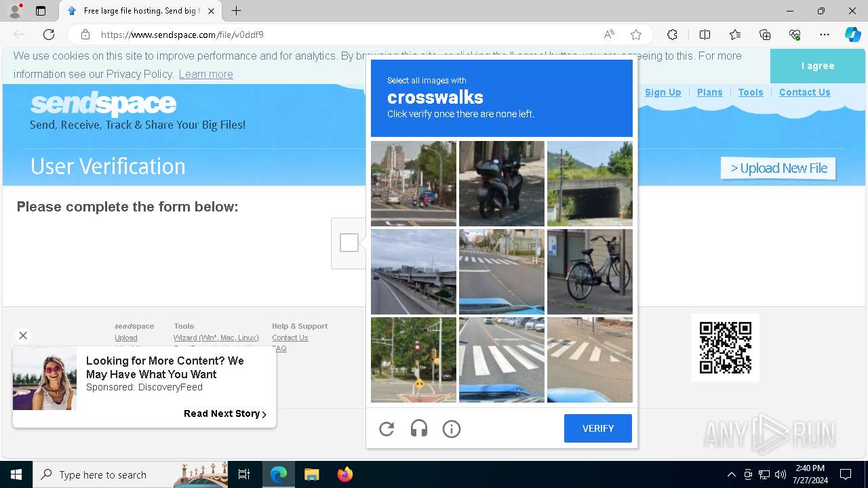Close the sponsored content popup

tap(23, 335)
